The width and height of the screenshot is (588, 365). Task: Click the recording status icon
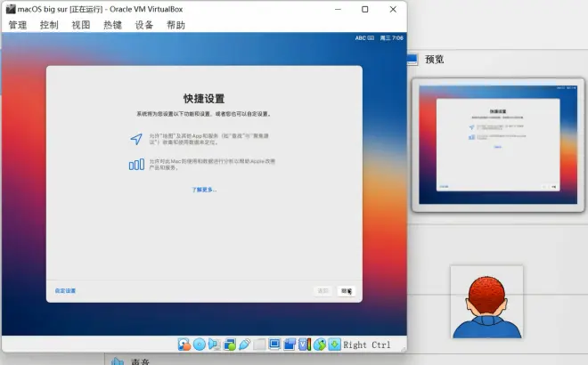point(290,344)
